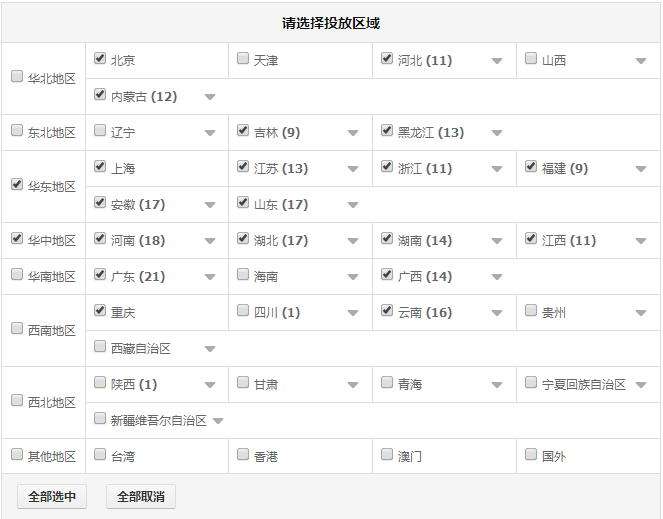Tick the 四川 checkbox
This screenshot has width=663, height=519.
coord(243,310)
